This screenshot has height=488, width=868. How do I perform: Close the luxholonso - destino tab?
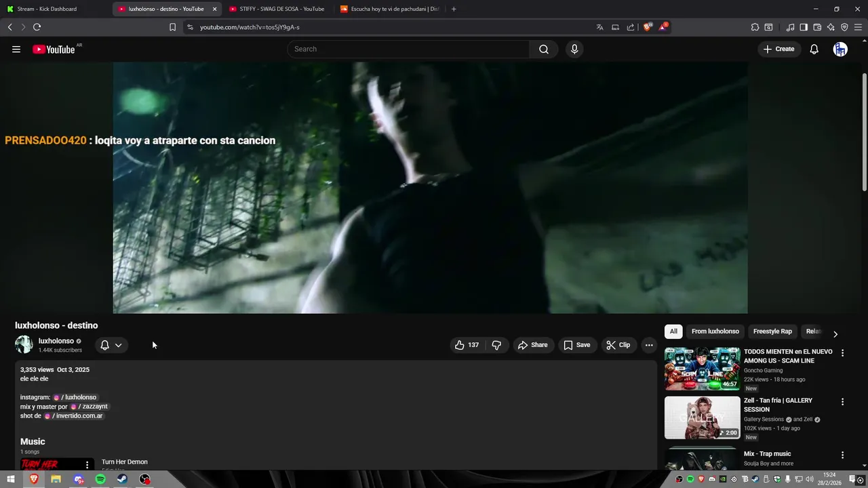(214, 9)
